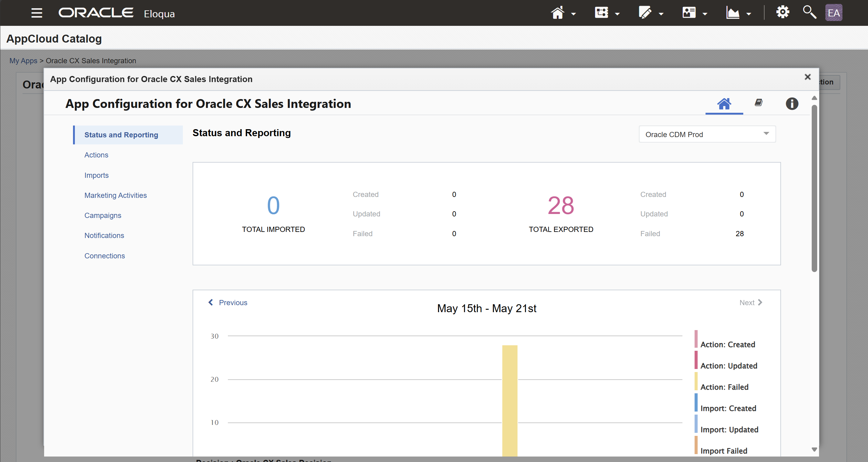868x462 pixels.
Task: Click the Total Imported count 0
Action: click(273, 205)
